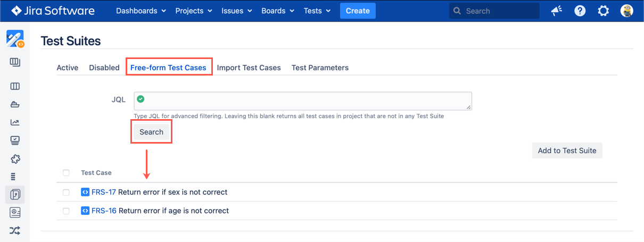Open the Releases ship icon in sidebar
The image size is (644, 242).
point(15,104)
